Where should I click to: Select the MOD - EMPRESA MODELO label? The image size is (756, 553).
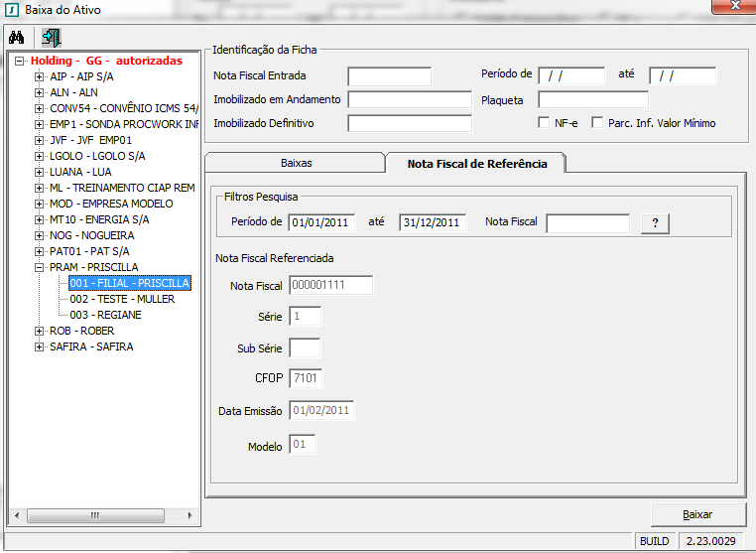[111, 205]
